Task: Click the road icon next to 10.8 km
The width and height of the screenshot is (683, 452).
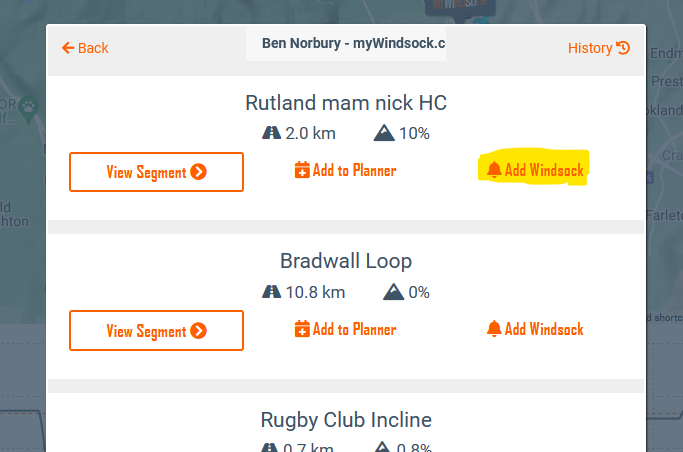Action: [271, 292]
